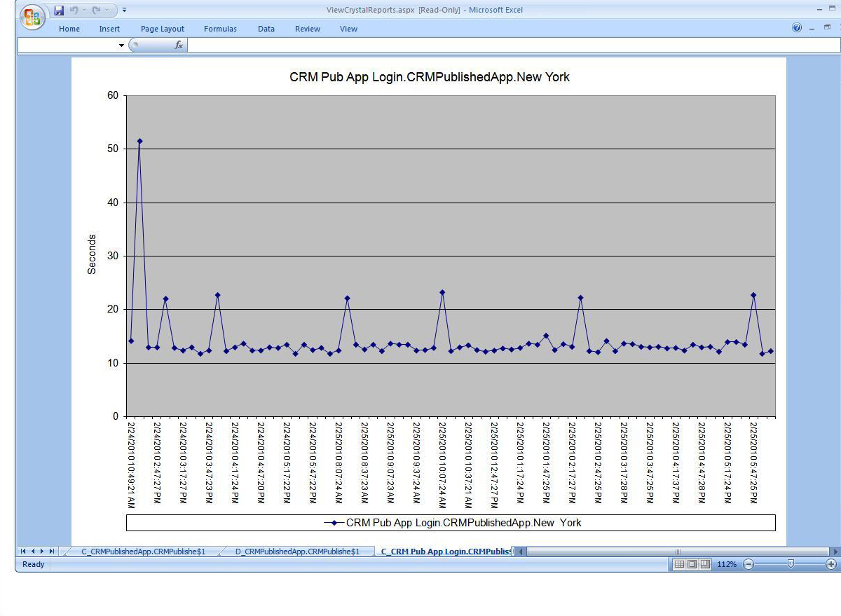Click the Excel Help question mark icon
This screenshot has width=841, height=616.
coord(797,28)
